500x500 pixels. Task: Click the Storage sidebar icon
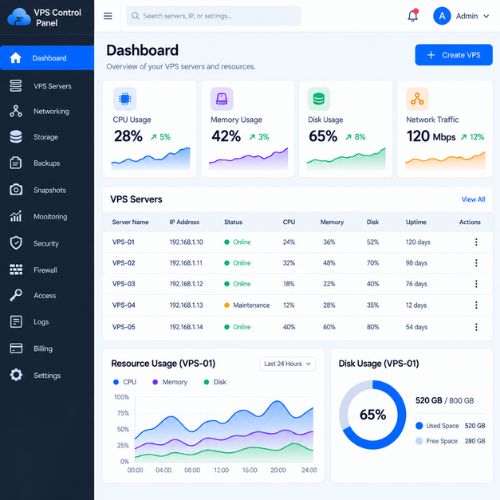point(16,137)
